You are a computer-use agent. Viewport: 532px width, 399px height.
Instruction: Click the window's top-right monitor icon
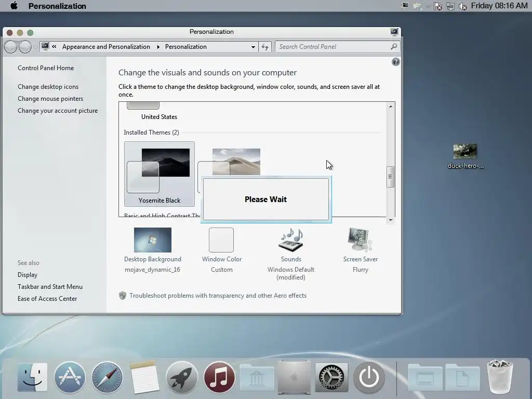click(x=394, y=32)
